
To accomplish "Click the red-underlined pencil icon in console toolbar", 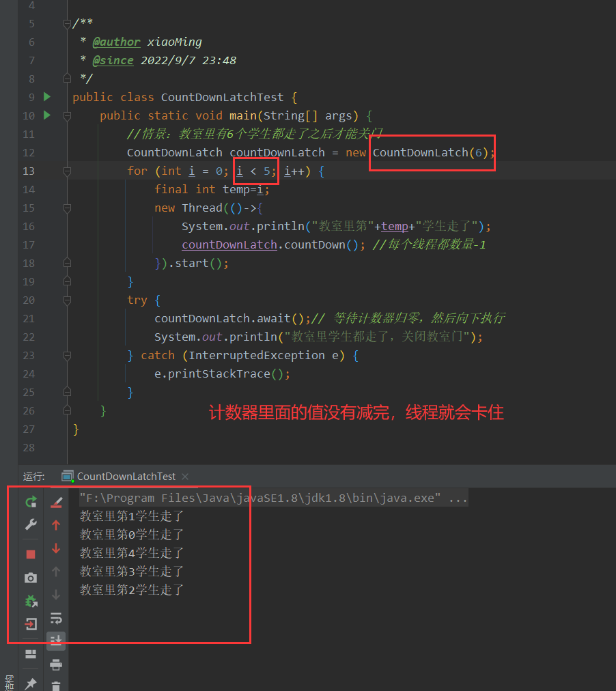I will [56, 502].
